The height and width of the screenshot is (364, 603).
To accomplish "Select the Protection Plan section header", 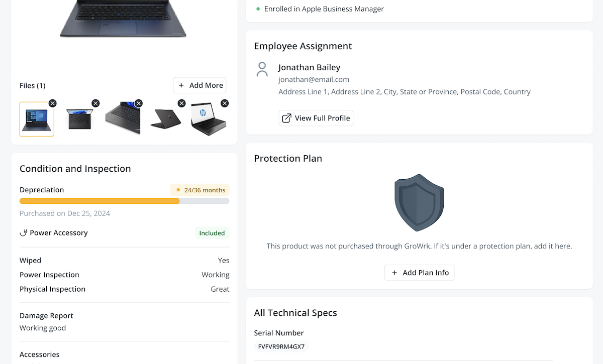I will pos(288,158).
